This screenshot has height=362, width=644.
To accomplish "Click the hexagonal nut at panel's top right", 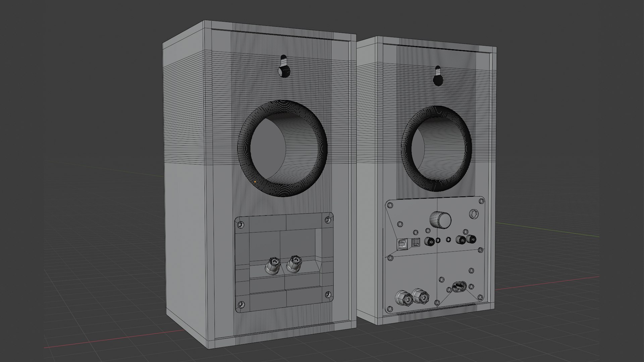I will coord(474,214).
